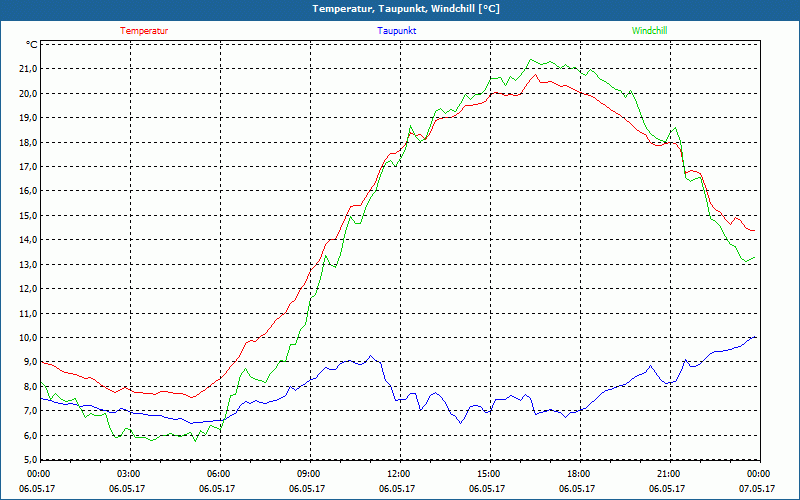Click the 21:00 time axis label

669,474
